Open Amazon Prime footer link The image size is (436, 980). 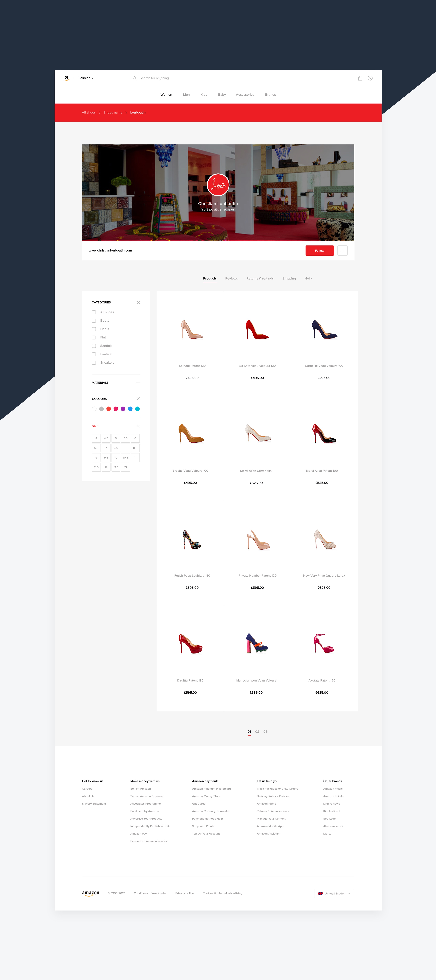(266, 804)
